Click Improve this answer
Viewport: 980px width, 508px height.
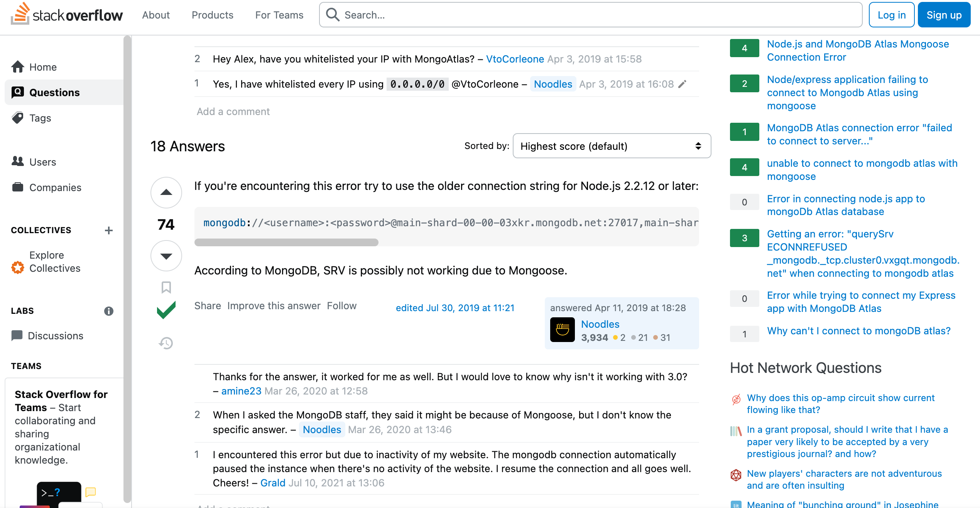(274, 306)
